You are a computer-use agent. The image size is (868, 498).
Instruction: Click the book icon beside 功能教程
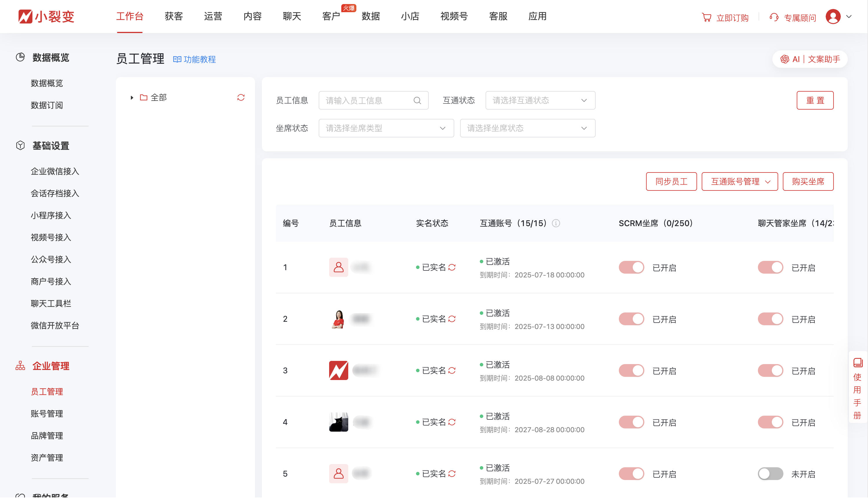point(177,59)
